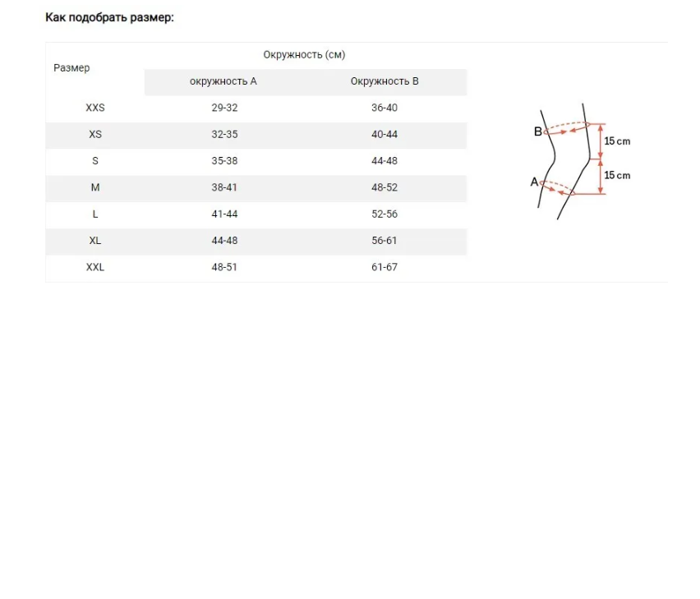Viewport: 700px width, 599px height.
Task: Select the L size row label
Action: [x=95, y=214]
